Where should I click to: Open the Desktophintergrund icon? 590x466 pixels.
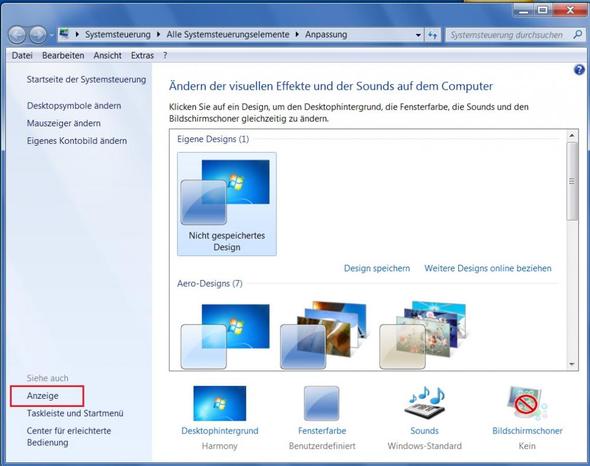220,403
